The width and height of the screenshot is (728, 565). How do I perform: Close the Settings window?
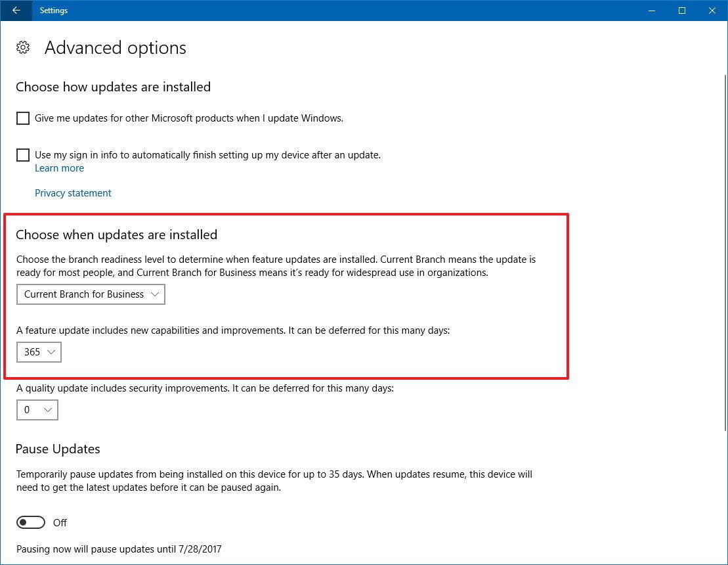[x=712, y=11]
